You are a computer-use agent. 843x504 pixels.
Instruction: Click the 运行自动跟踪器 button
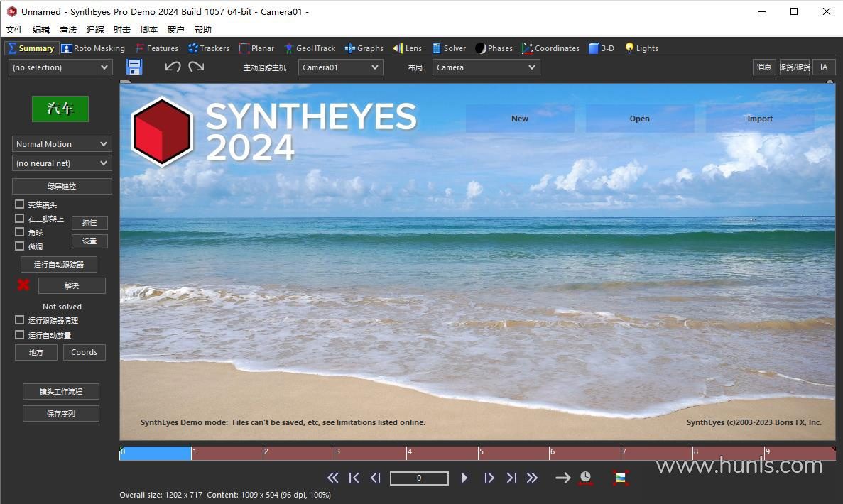tap(59, 264)
